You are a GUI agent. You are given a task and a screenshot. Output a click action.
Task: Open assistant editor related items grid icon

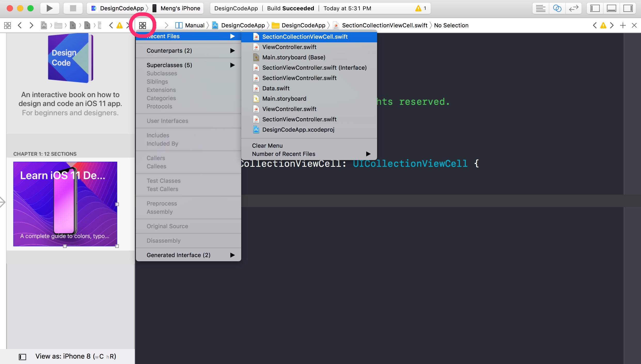point(143,25)
